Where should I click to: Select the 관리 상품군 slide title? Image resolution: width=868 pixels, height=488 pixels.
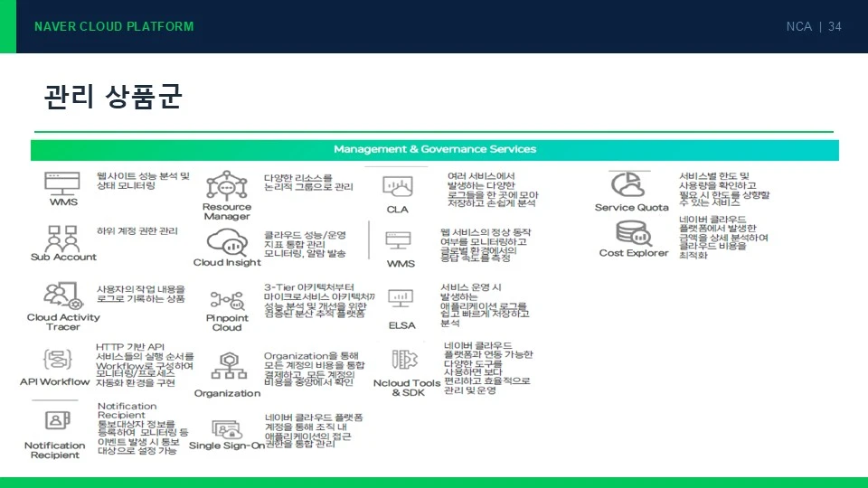point(113,97)
